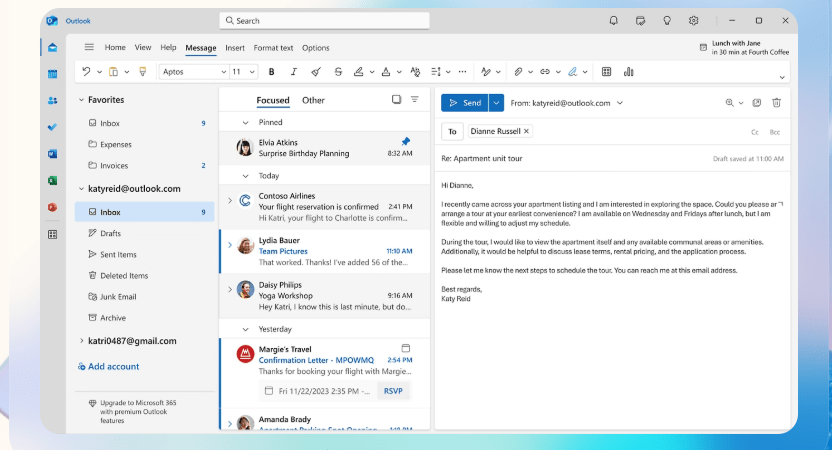The height and width of the screenshot is (450, 832).
Task: Open the Home ribbon tab
Action: 115,47
